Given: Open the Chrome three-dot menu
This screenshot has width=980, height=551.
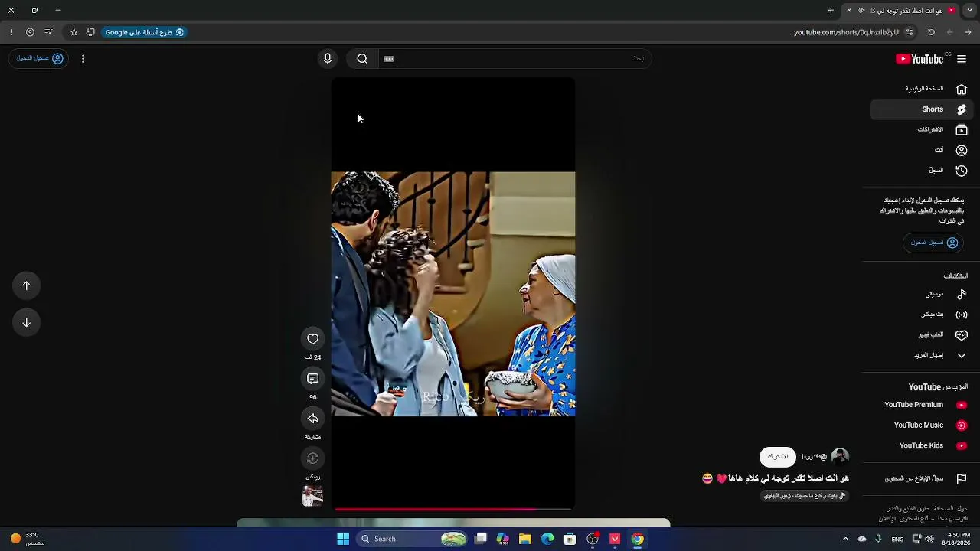Looking at the screenshot, I should point(11,32).
